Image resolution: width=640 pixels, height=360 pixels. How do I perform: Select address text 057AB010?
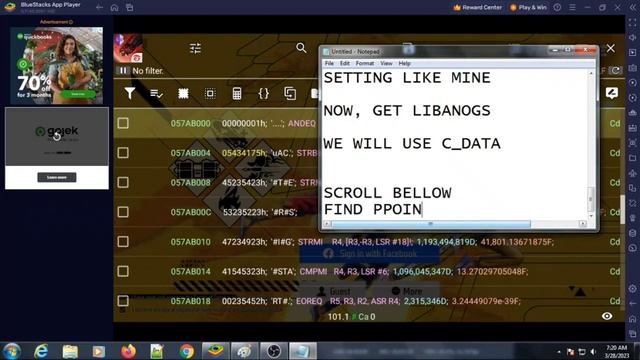(190, 242)
